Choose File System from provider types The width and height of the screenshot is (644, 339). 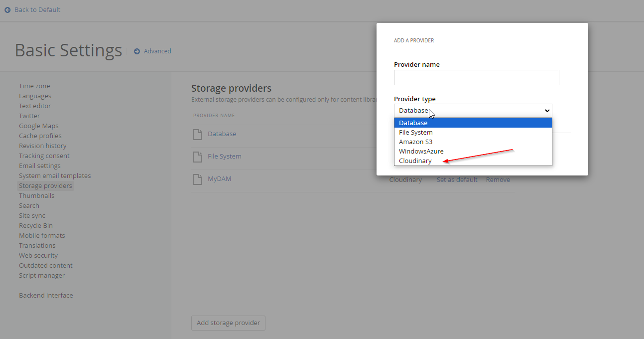pyautogui.click(x=473, y=133)
